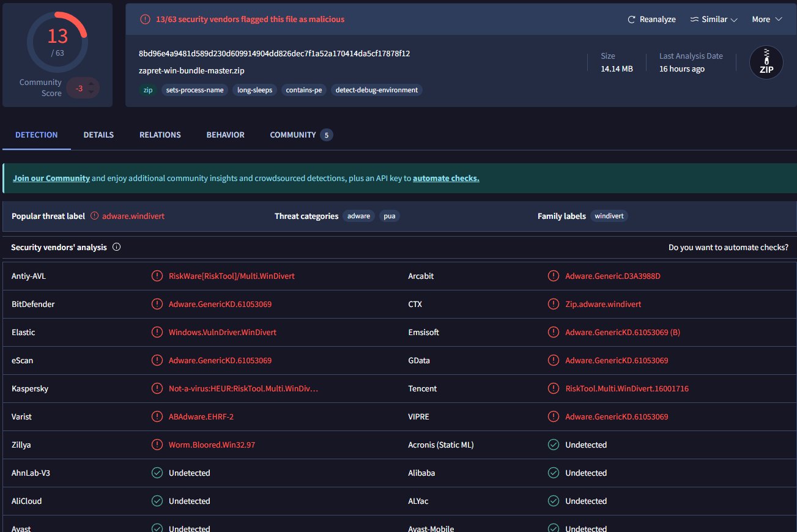This screenshot has height=532, width=797.
Task: Click the Varist detection alert icon
Action: pos(157,417)
